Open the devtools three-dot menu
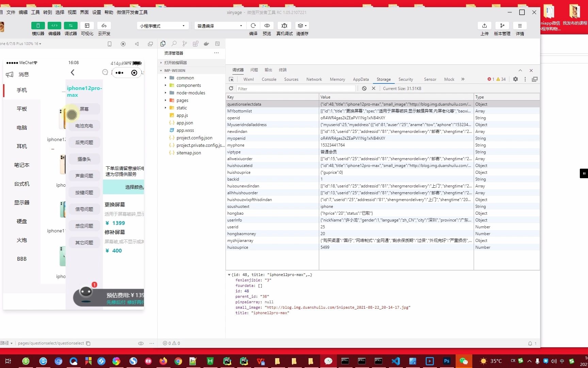 (x=525, y=79)
